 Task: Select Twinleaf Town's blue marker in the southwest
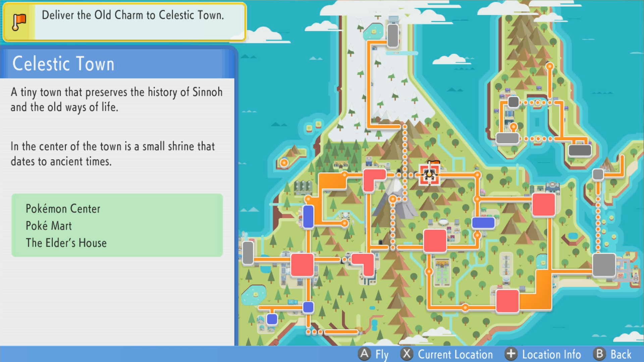coord(272,319)
